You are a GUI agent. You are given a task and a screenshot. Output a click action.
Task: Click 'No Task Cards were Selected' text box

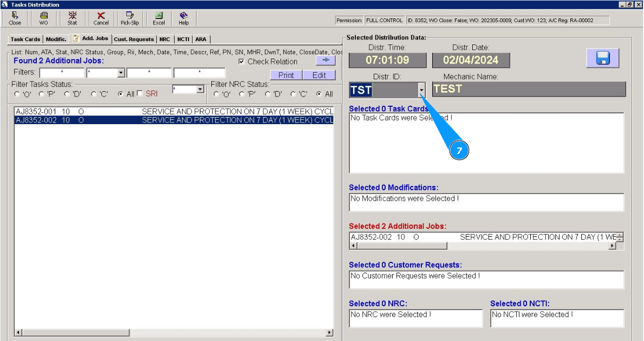(487, 143)
